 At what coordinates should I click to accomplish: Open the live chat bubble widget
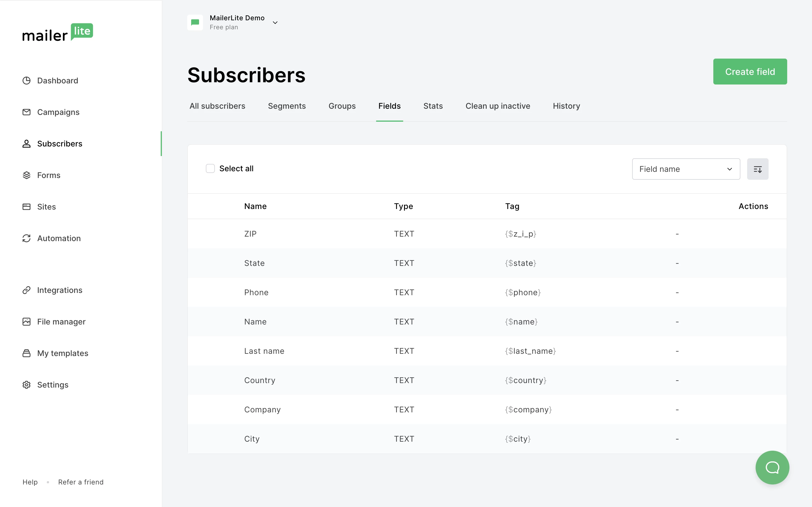tap(772, 467)
